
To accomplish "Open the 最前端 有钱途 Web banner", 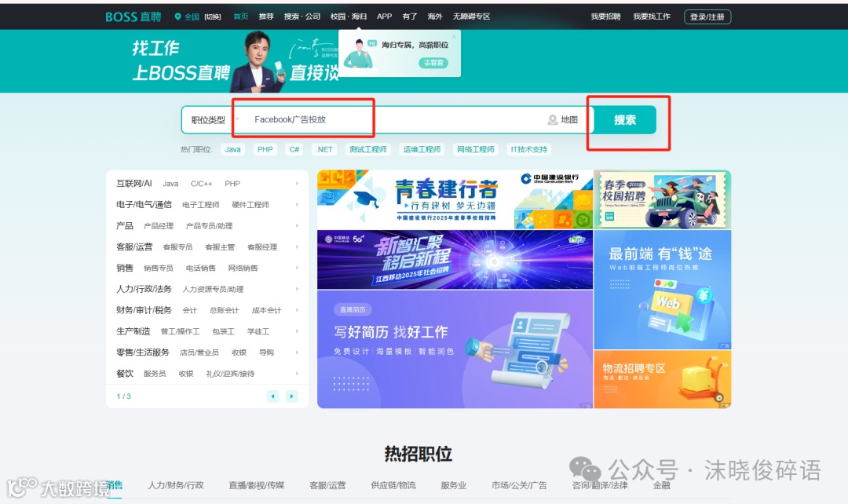I will (663, 290).
